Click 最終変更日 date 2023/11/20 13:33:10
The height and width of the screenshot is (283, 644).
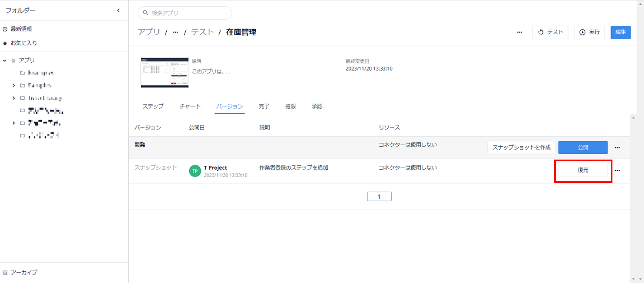pos(369,69)
